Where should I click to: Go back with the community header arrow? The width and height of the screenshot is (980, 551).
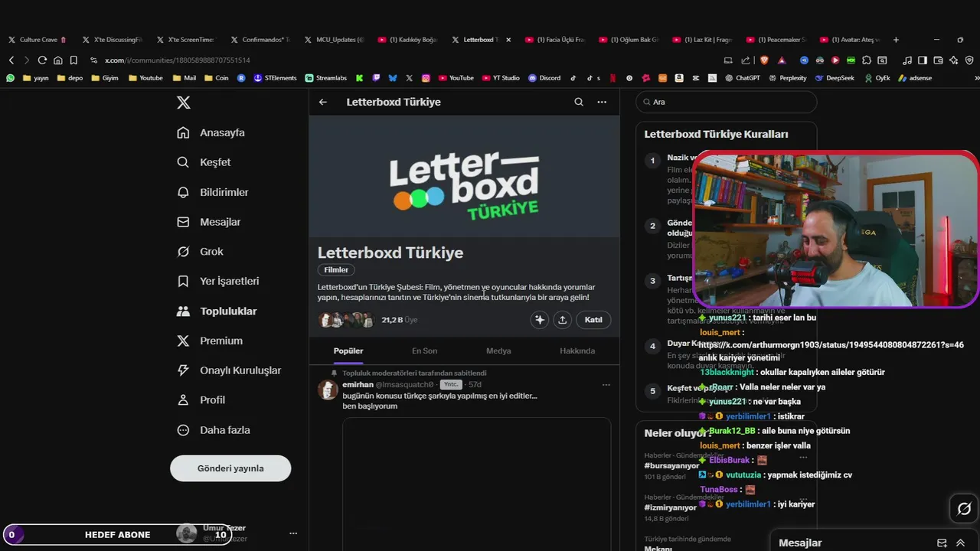coord(323,102)
